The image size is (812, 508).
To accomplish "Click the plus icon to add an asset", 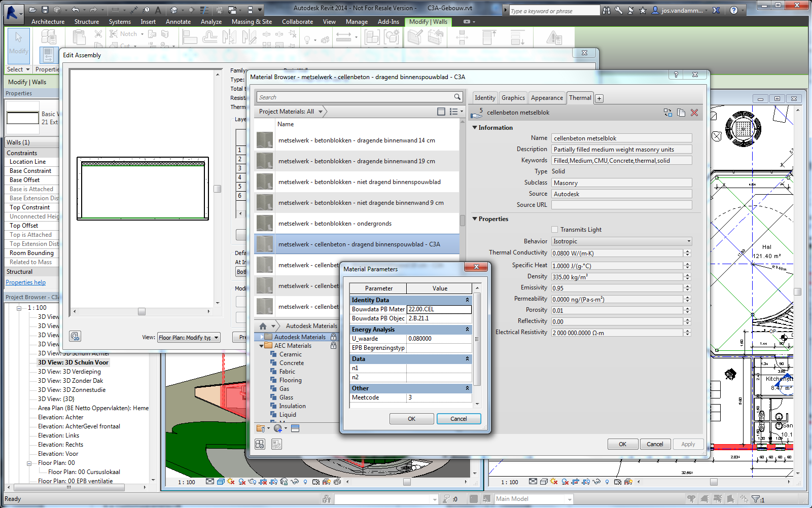I will point(599,99).
